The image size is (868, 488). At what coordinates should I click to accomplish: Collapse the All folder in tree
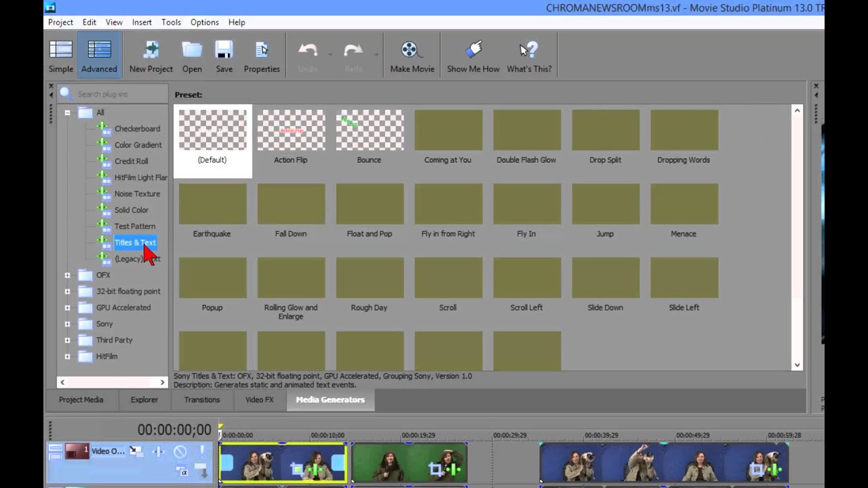click(x=67, y=113)
